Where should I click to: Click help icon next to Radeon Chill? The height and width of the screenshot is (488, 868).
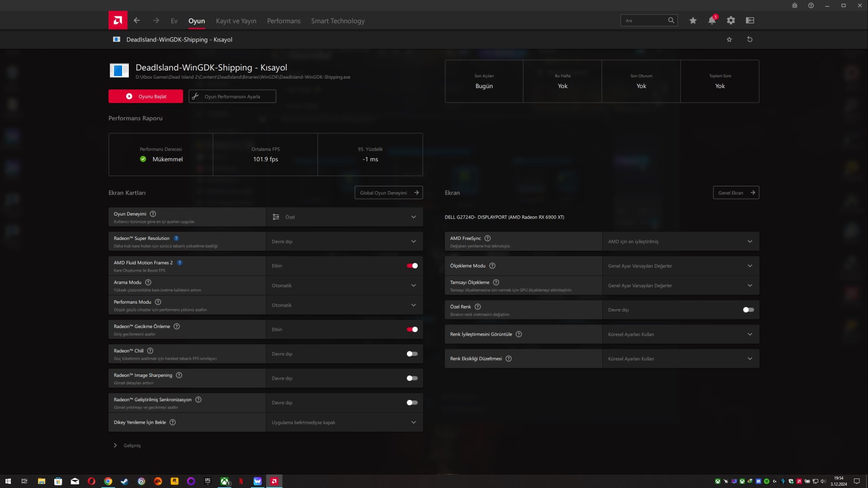click(x=150, y=351)
